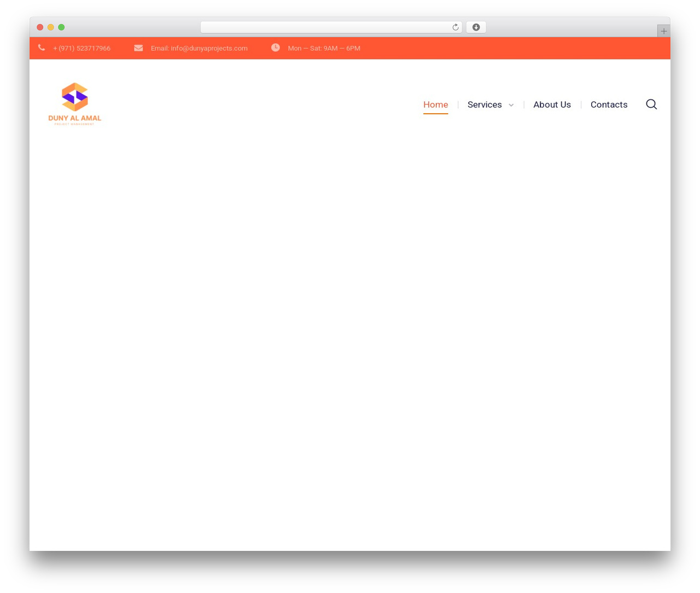
Task: Click the phone number + (971) 523717966
Action: pyautogui.click(x=81, y=48)
